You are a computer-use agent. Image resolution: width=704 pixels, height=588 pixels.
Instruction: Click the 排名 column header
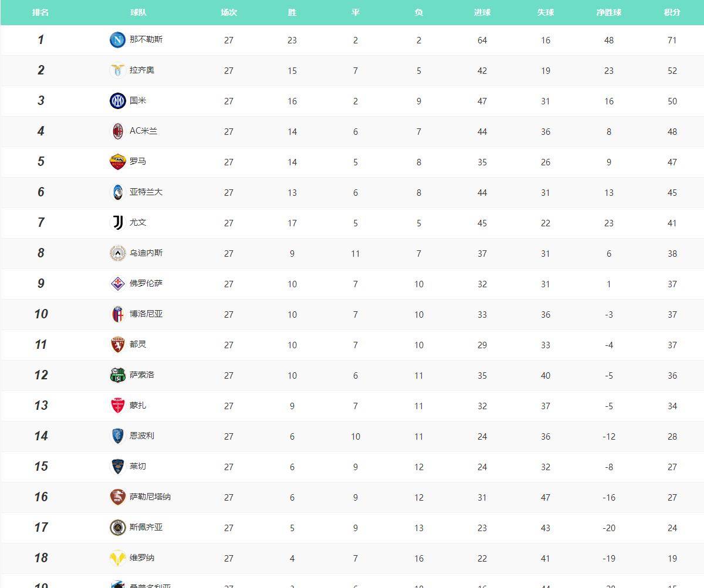click(x=40, y=12)
